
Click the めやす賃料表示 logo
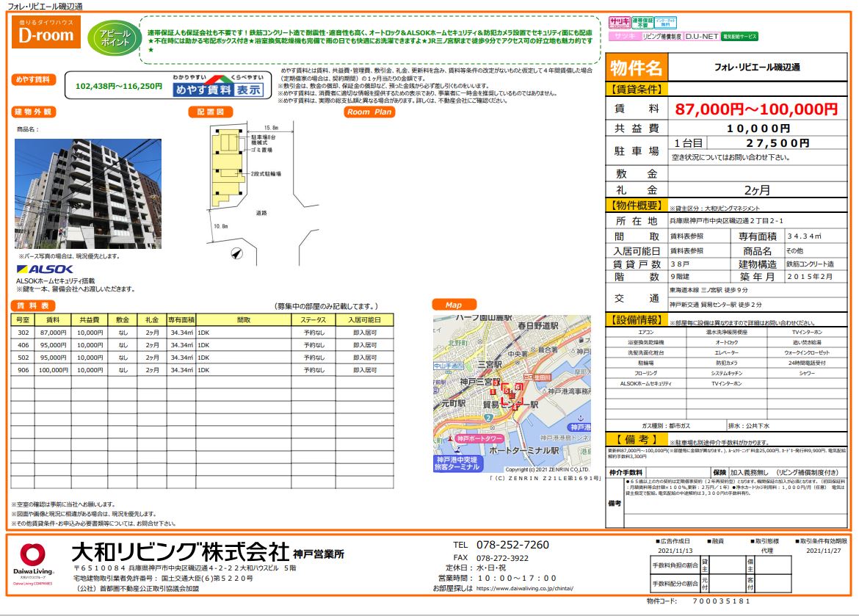tap(218, 85)
